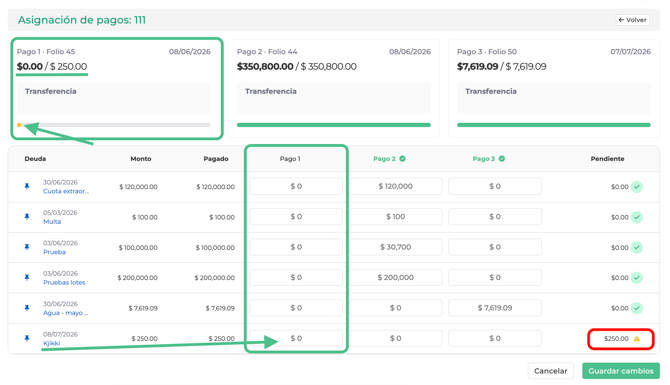The width and height of the screenshot is (670, 385).
Task: Open the Kjikki debt link
Action: (x=51, y=343)
